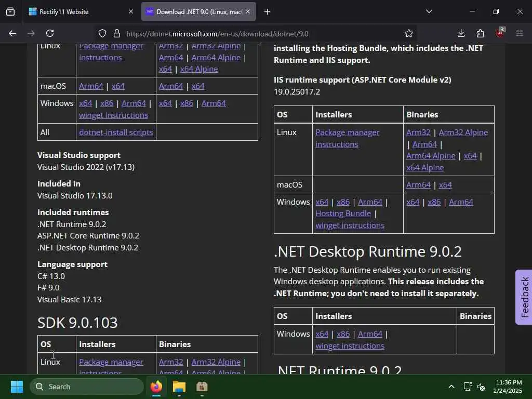Download ASP.NET Core macOS Arm64 binary
The height and width of the screenshot is (399, 532).
click(418, 185)
